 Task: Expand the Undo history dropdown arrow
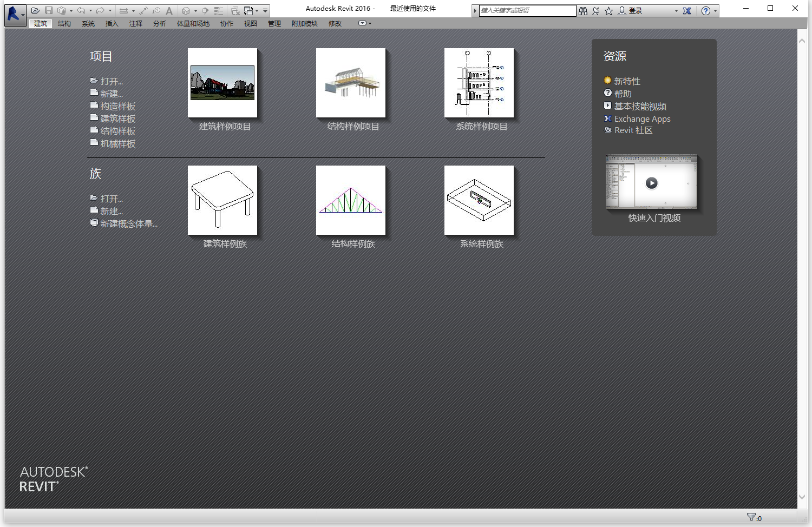pyautogui.click(x=90, y=11)
